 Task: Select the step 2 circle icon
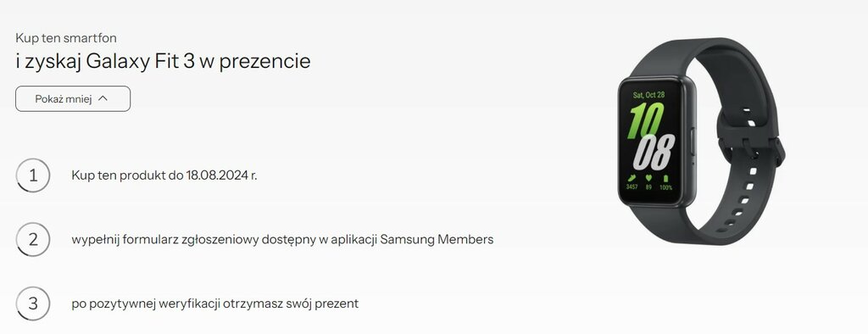[x=33, y=239]
